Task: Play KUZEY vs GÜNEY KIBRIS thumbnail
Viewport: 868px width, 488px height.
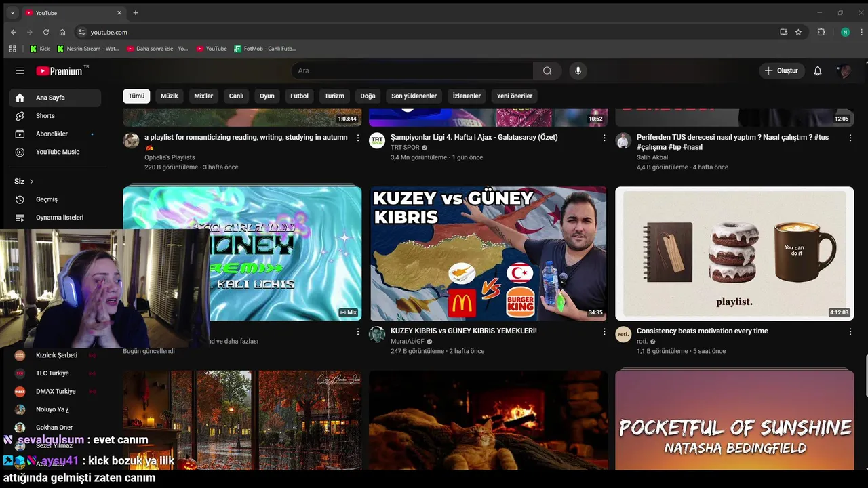Action: click(488, 253)
